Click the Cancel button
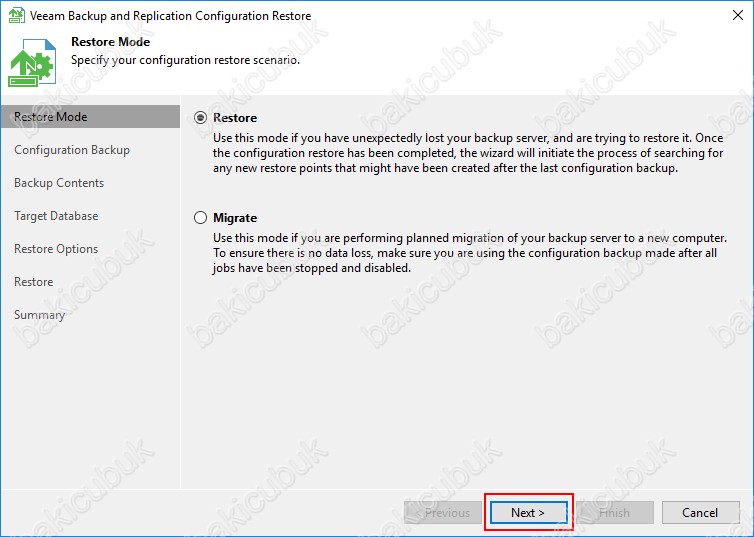The image size is (754, 537). 700,512
